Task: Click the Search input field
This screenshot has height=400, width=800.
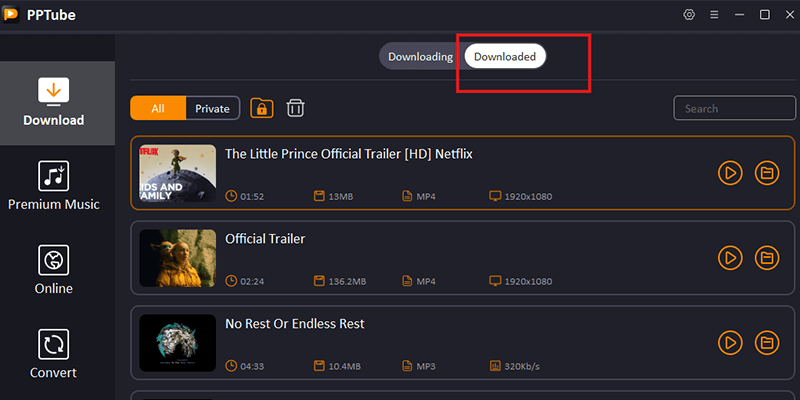Action: pyautogui.click(x=733, y=108)
